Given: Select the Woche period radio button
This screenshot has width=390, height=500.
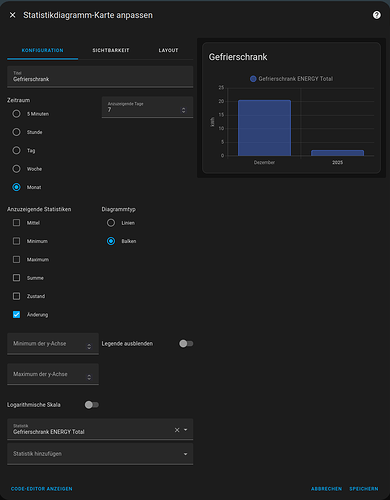Looking at the screenshot, I should [16, 169].
